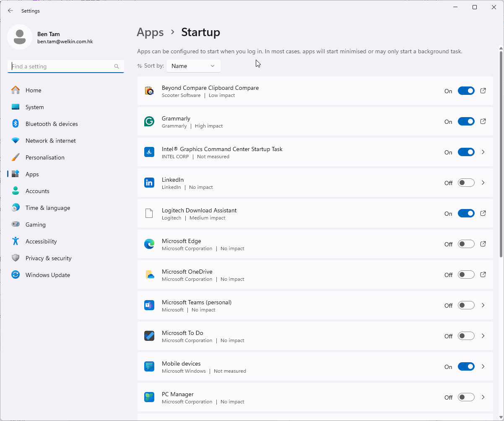The height and width of the screenshot is (421, 504).
Task: Click the Beyond Compare Clipboard Compare app icon
Action: (x=149, y=91)
